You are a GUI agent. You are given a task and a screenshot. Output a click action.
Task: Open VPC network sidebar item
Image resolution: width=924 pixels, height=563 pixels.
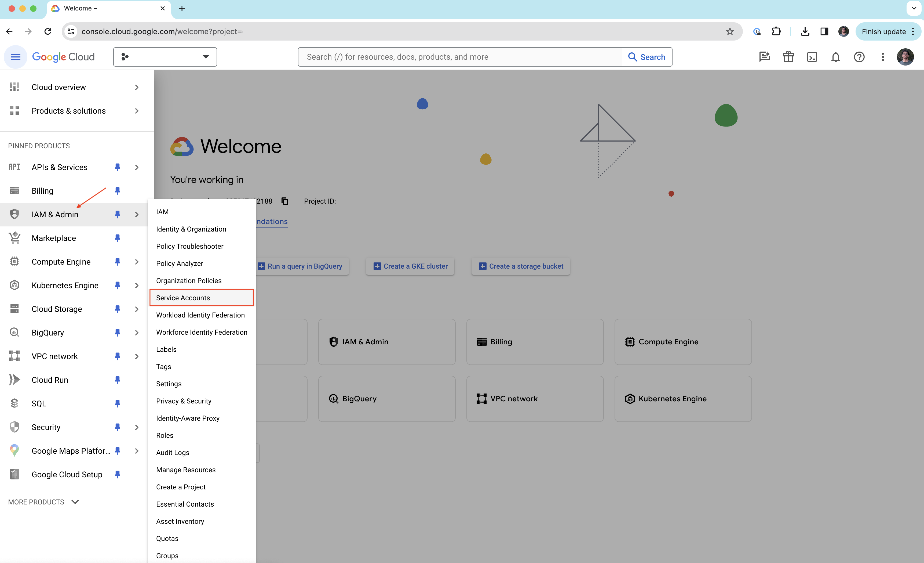[x=55, y=356]
